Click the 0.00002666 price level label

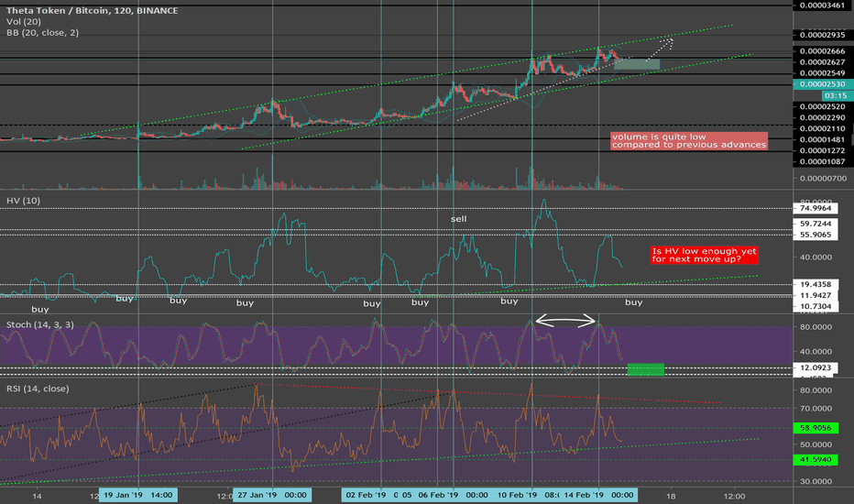point(823,51)
